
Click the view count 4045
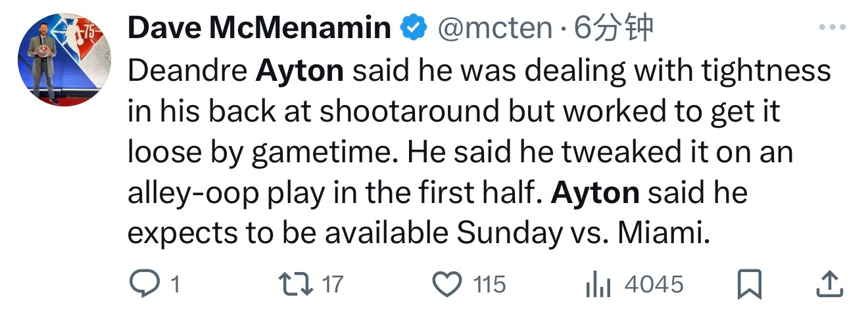pos(654,285)
